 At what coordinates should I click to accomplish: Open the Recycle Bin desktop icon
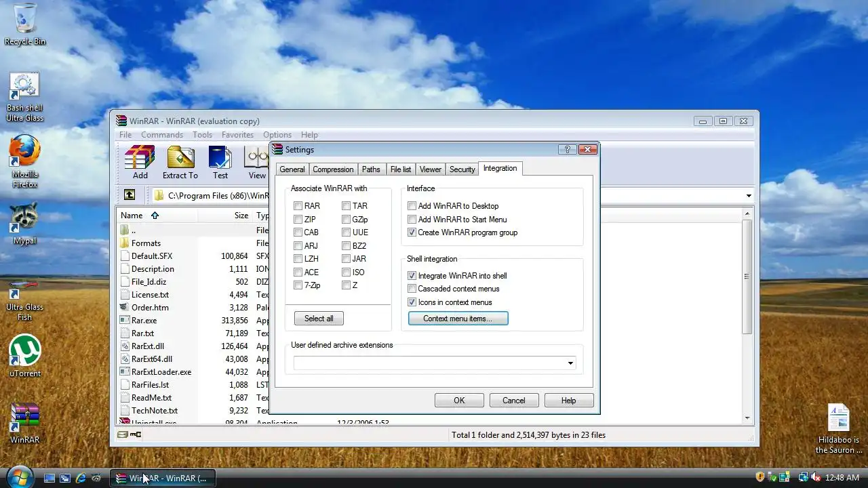pyautogui.click(x=25, y=24)
